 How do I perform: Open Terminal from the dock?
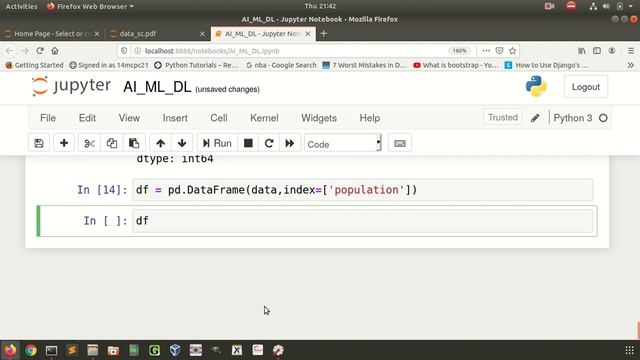[x=51, y=350]
